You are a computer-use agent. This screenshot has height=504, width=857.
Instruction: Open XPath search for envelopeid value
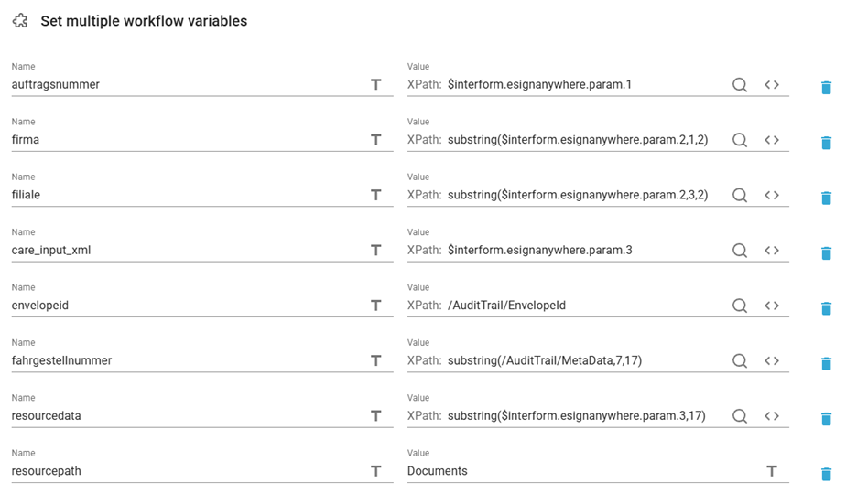pos(740,306)
